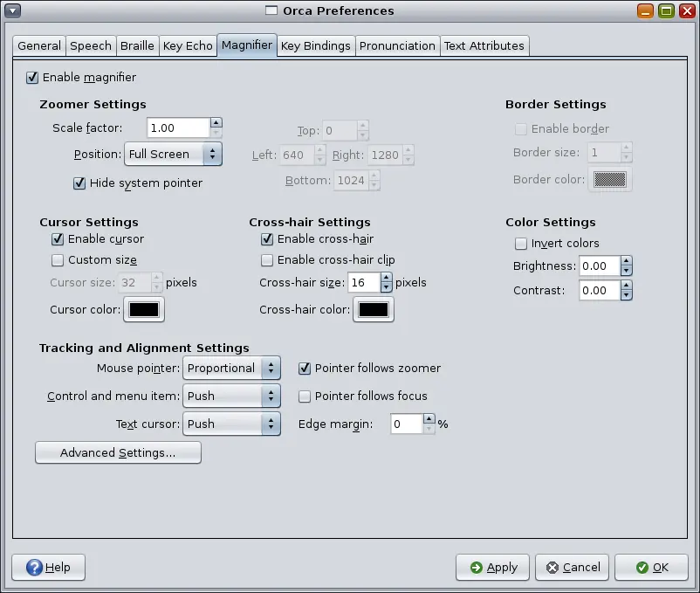This screenshot has height=593, width=700.
Task: Open Advanced Settings dialog
Action: 119,452
